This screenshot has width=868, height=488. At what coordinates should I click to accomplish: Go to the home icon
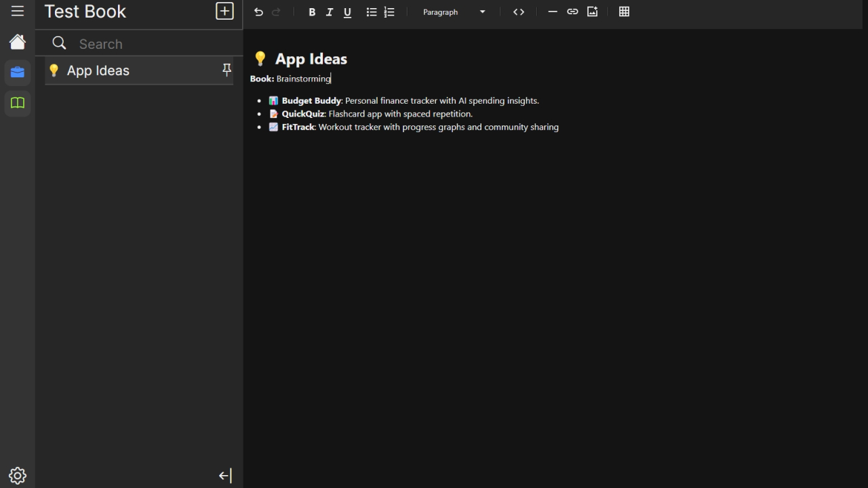click(18, 42)
